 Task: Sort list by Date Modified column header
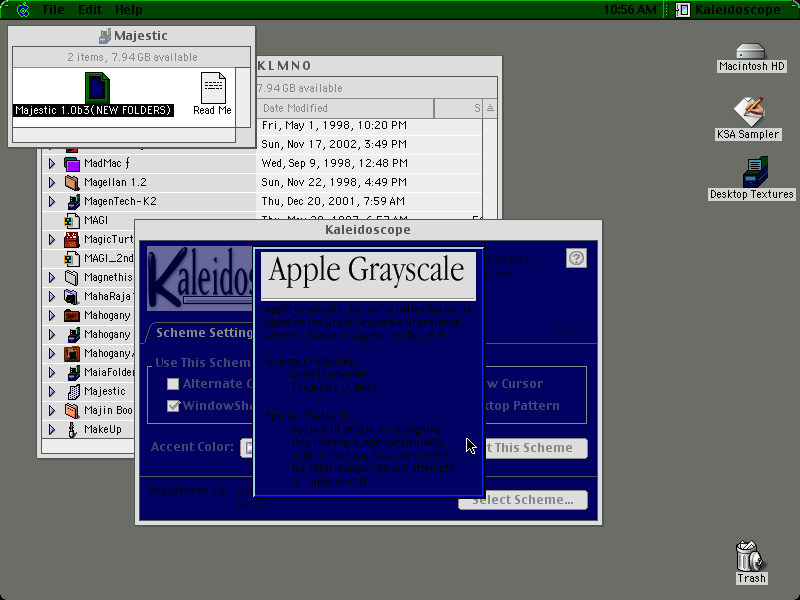pos(345,108)
